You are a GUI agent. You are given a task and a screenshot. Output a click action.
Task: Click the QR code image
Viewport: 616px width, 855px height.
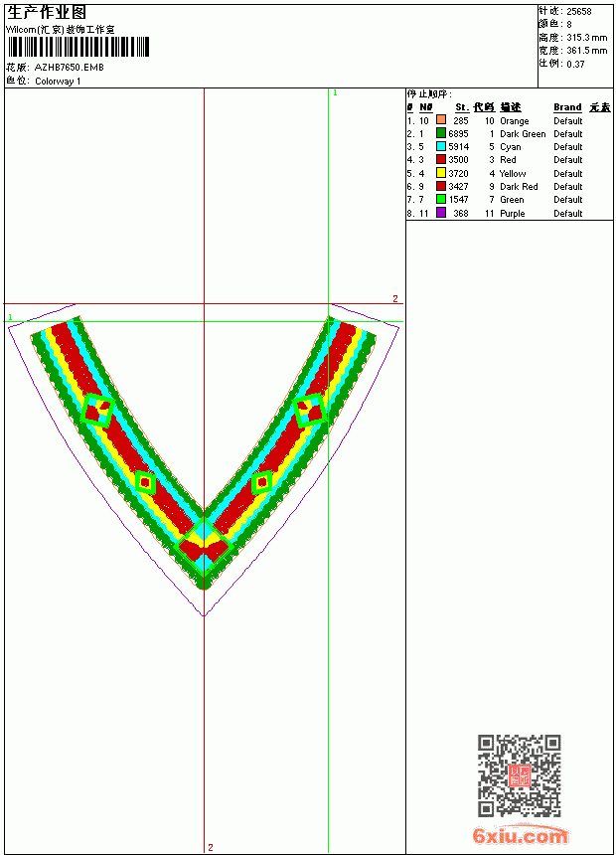pos(520,775)
